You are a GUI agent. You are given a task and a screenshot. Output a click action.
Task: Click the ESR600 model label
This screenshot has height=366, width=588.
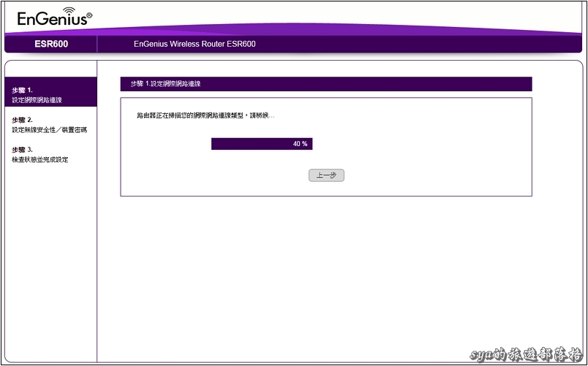[x=51, y=45]
